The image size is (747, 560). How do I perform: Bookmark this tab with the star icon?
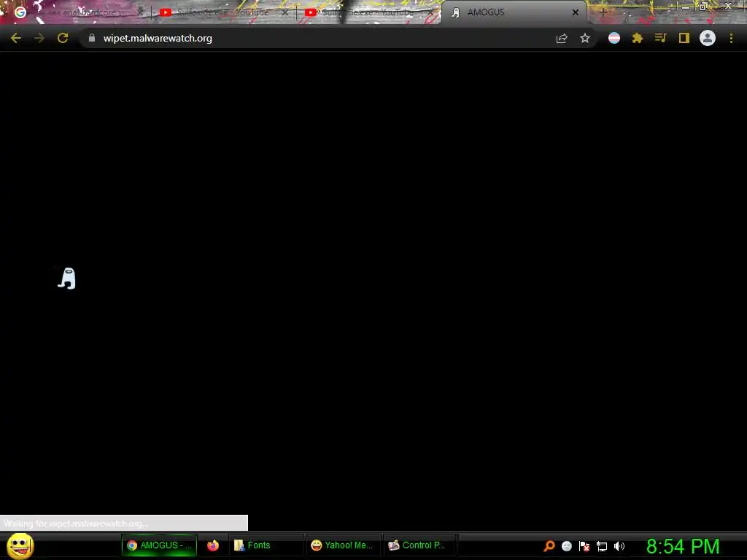585,38
